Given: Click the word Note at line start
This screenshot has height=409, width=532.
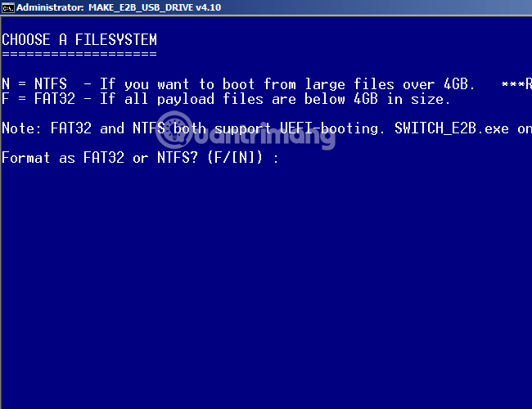Looking at the screenshot, I should [18, 128].
